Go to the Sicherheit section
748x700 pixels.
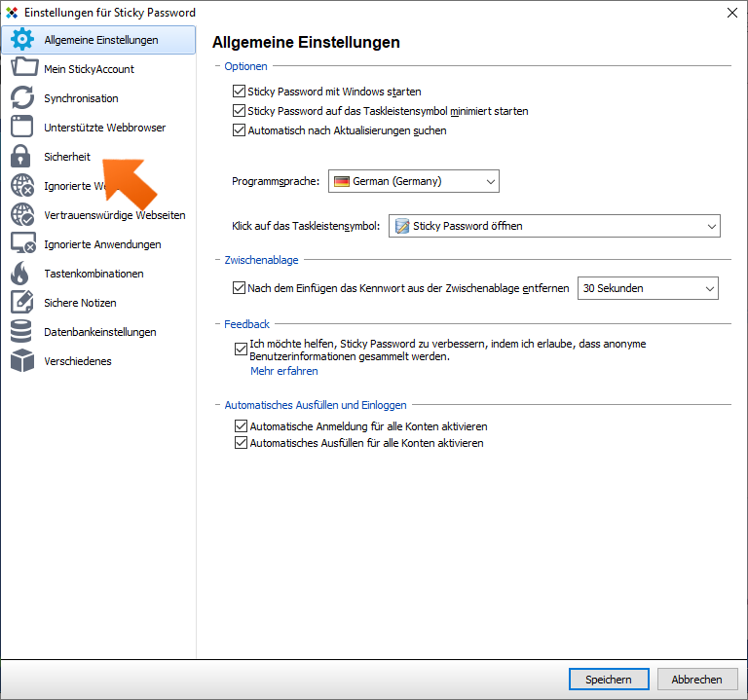[98, 157]
